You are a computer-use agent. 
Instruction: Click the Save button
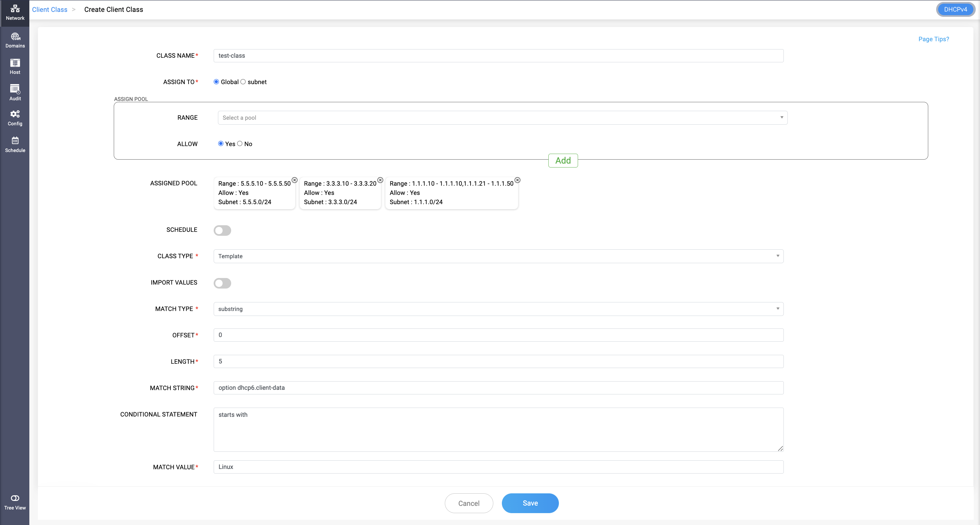tap(530, 503)
